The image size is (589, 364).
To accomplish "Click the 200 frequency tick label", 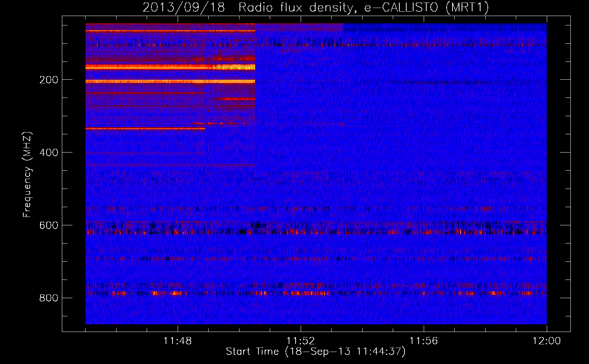I will click(48, 80).
